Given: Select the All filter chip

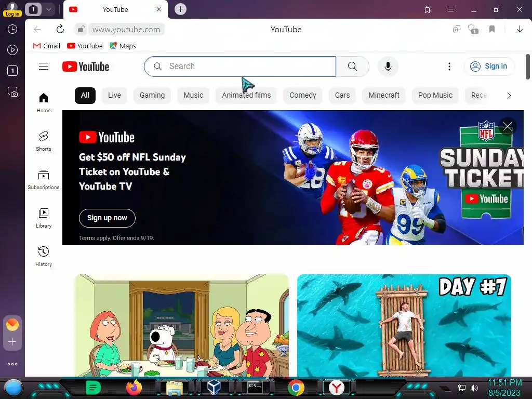Looking at the screenshot, I should pos(85,96).
